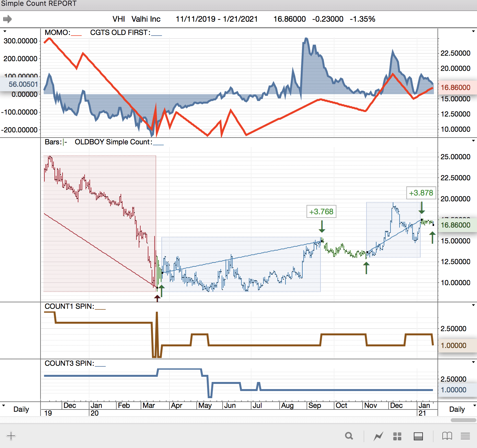The height and width of the screenshot is (448, 477).
Task: Select the Bars series label
Action: tap(53, 142)
